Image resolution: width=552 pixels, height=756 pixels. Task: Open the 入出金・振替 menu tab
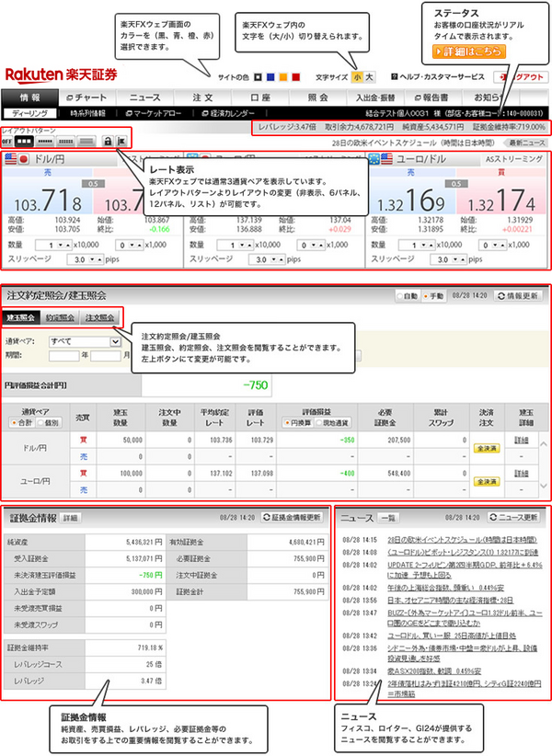(375, 97)
